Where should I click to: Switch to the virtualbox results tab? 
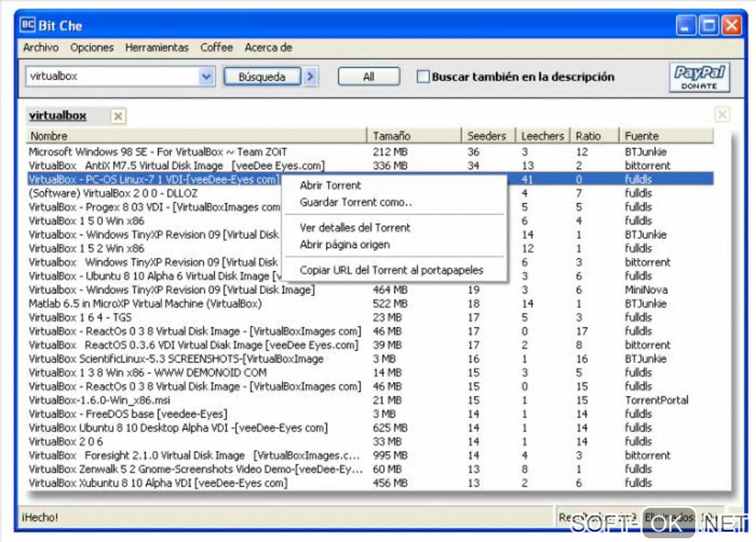tap(57, 116)
